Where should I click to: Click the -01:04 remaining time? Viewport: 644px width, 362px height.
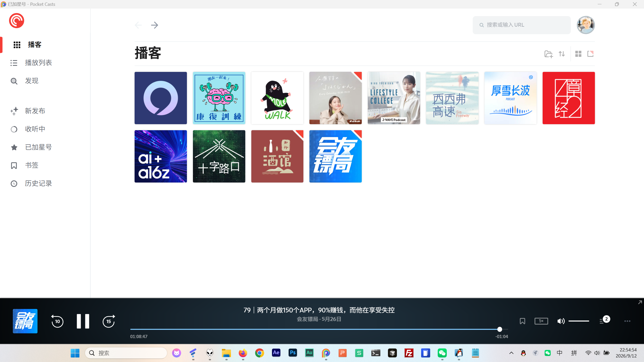[502, 337]
